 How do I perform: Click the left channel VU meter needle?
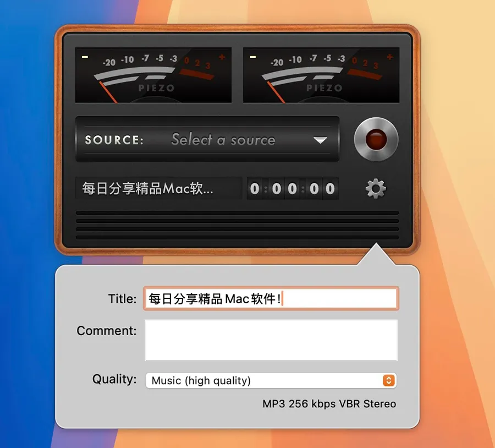[x=108, y=92]
